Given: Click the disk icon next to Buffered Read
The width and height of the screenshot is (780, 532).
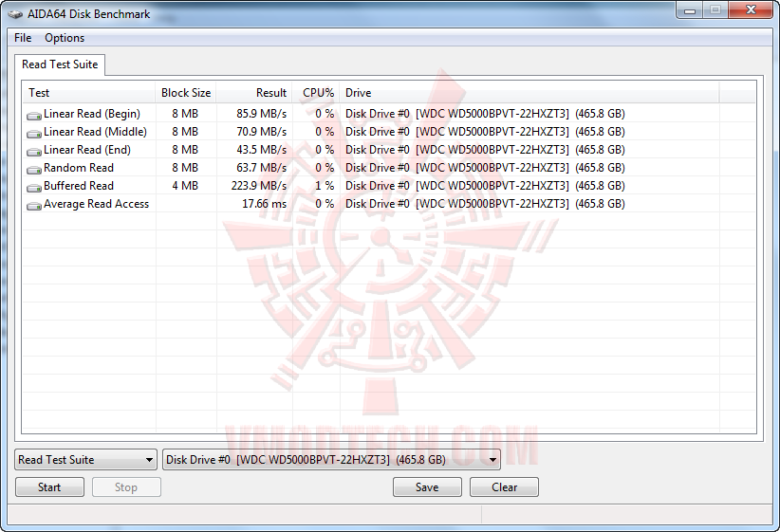Looking at the screenshot, I should point(34,187).
